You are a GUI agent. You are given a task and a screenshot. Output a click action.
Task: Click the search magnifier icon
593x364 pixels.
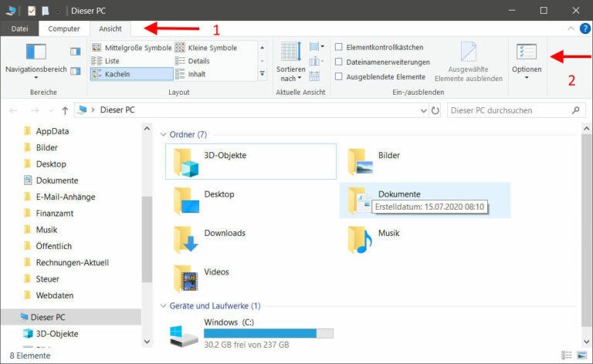(575, 110)
